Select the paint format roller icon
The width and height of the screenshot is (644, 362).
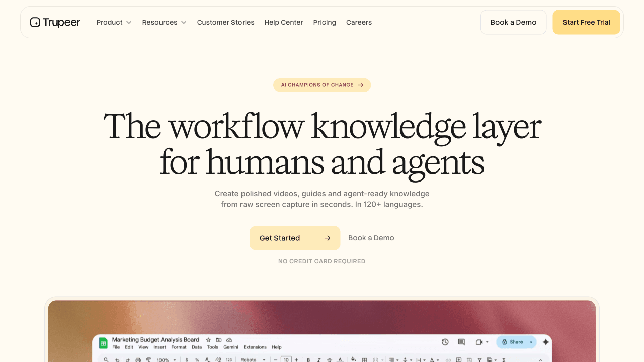point(148,360)
